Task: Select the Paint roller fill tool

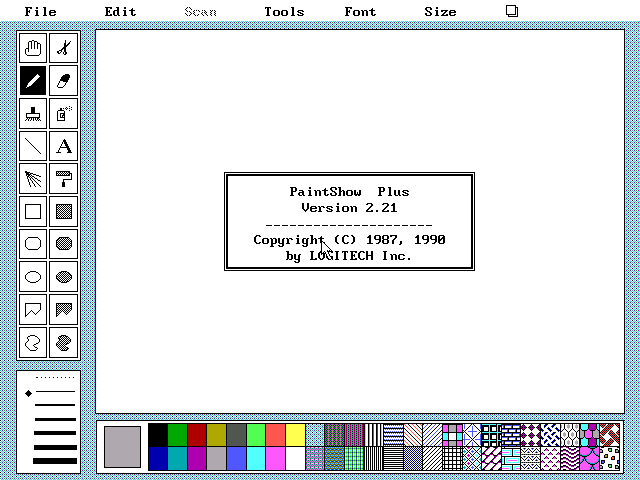Action: click(64, 179)
